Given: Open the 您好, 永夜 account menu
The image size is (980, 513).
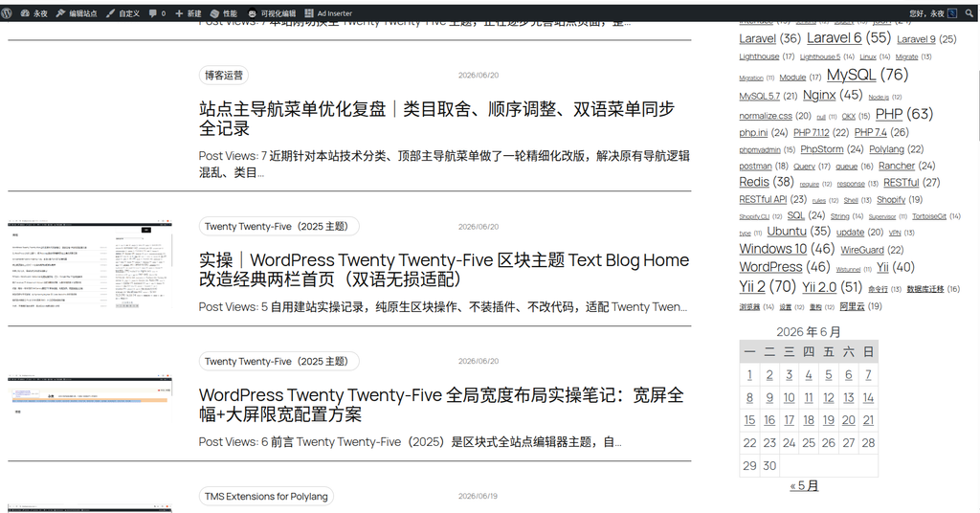Looking at the screenshot, I should 932,13.
